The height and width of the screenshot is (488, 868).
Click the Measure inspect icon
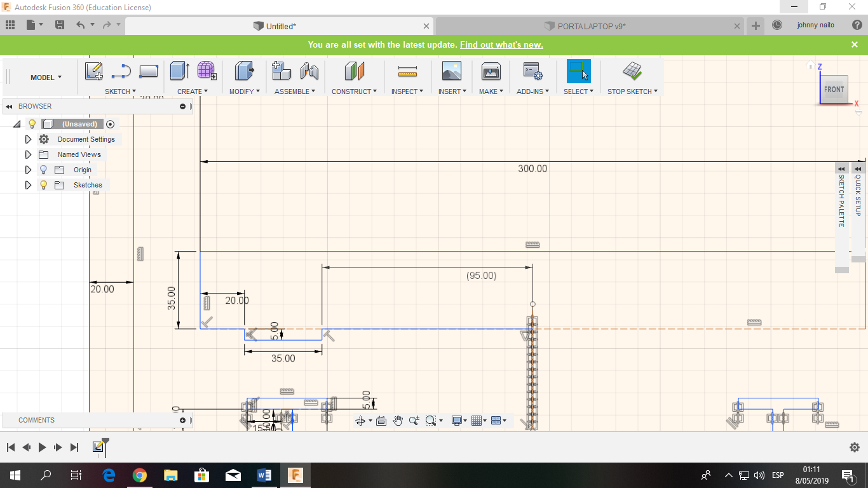click(407, 71)
